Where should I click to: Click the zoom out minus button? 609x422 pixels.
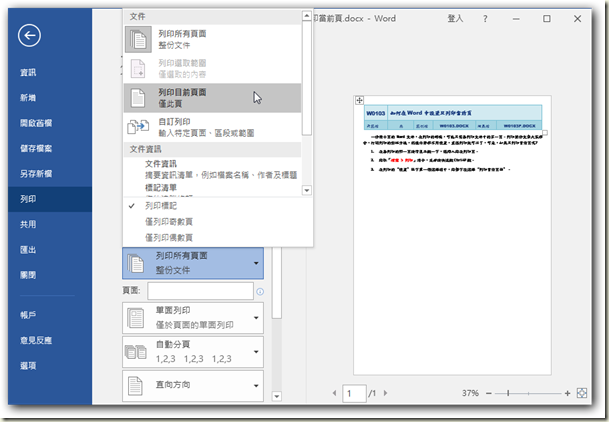point(489,393)
